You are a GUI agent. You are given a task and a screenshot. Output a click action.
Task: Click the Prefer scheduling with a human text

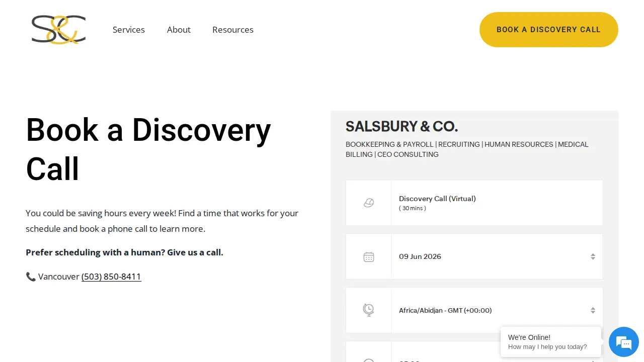coord(124,252)
